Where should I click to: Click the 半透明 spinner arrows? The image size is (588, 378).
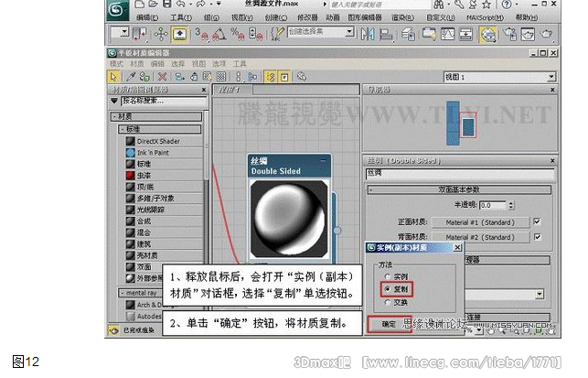click(x=511, y=205)
